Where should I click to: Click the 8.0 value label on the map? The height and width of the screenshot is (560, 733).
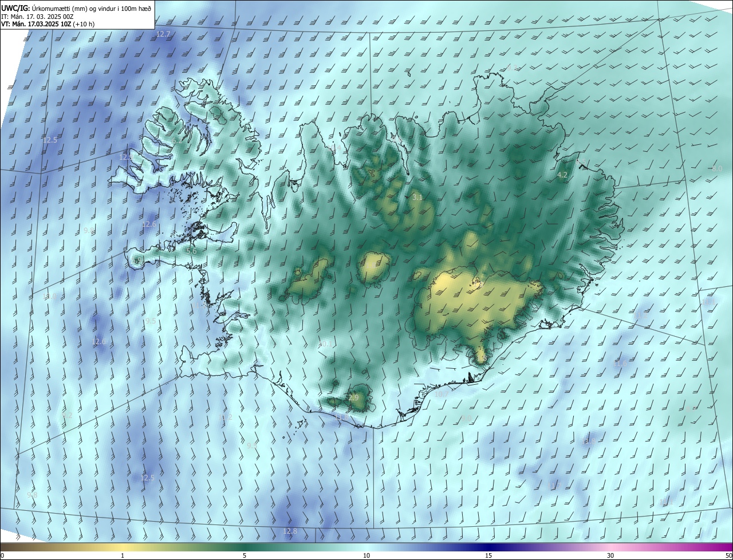click(x=717, y=169)
